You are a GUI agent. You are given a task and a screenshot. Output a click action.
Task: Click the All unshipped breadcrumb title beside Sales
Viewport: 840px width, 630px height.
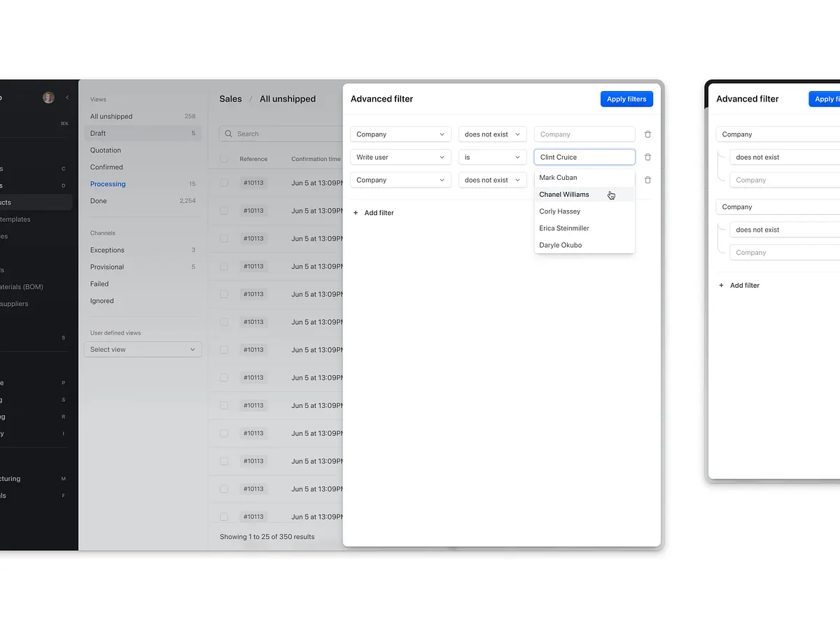coord(288,99)
